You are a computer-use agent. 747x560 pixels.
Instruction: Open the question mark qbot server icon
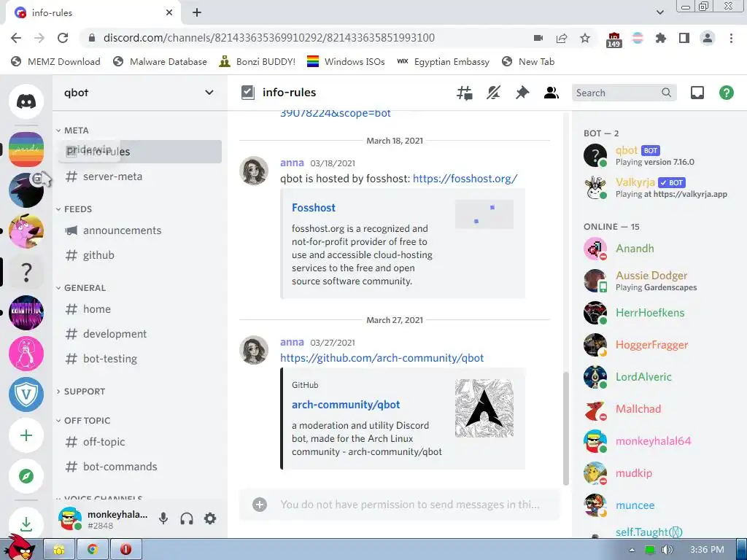pos(26,272)
